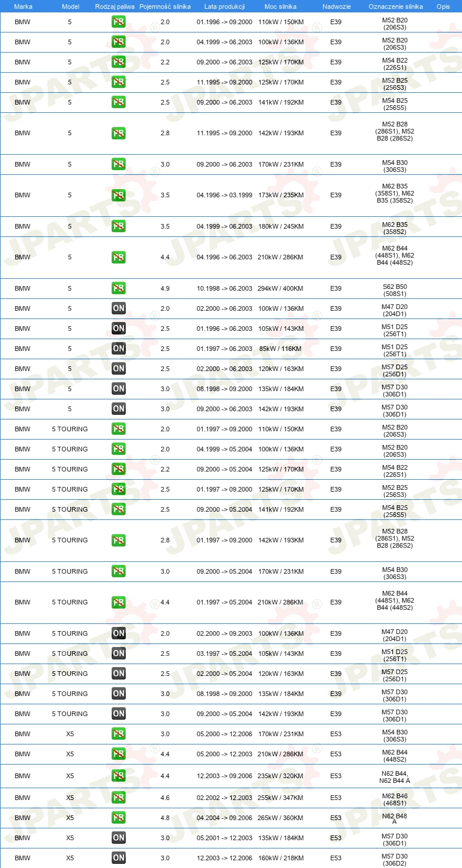
Task: Click the Oznaczenie silnika column header
Action: tap(395, 6)
